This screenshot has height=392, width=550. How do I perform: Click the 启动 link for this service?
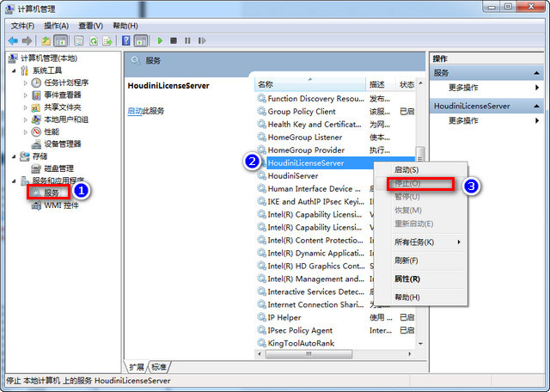pyautogui.click(x=134, y=111)
